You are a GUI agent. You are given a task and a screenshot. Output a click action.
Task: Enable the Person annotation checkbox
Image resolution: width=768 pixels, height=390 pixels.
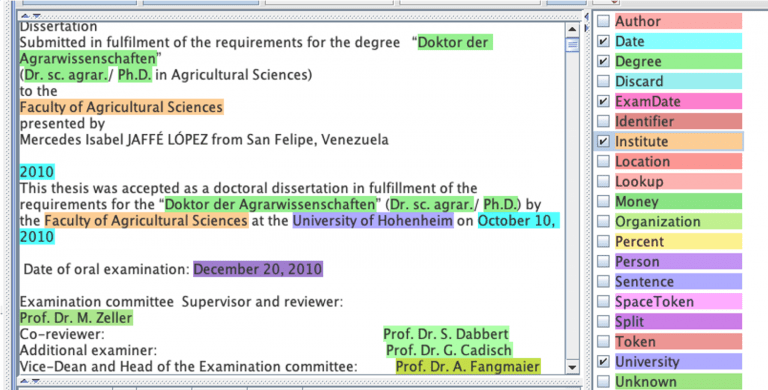pos(603,261)
